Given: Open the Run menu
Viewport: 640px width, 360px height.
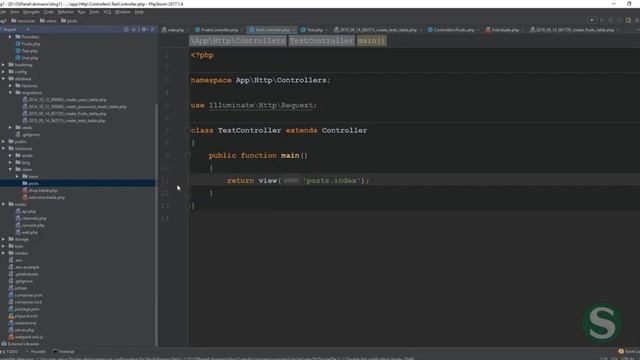Looking at the screenshot, I should click(x=81, y=12).
